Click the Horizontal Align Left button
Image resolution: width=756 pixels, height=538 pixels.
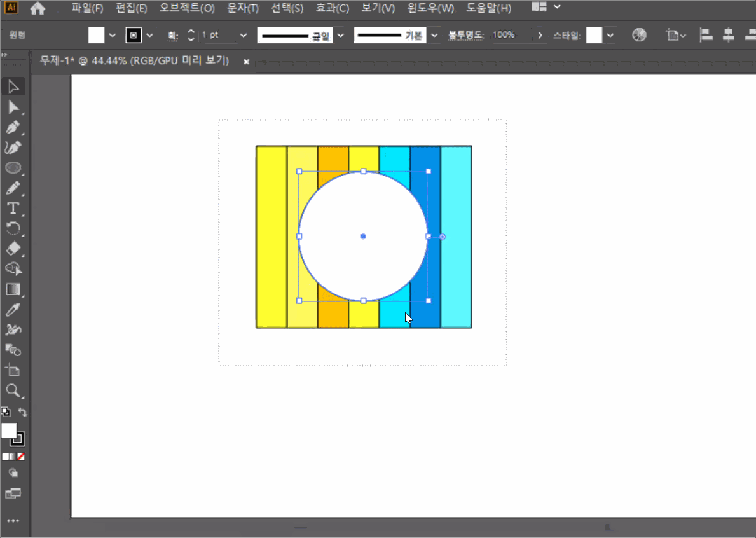[x=706, y=35]
